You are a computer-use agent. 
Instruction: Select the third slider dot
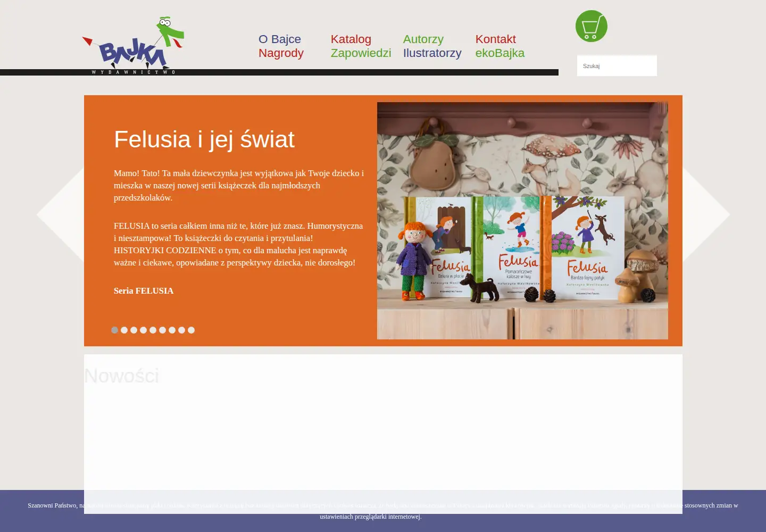[134, 330]
